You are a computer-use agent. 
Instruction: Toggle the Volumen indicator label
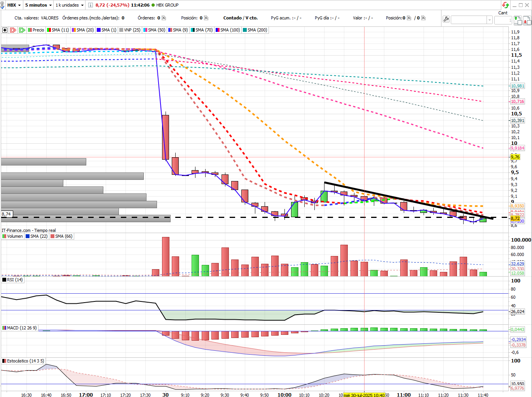[x=13, y=236]
